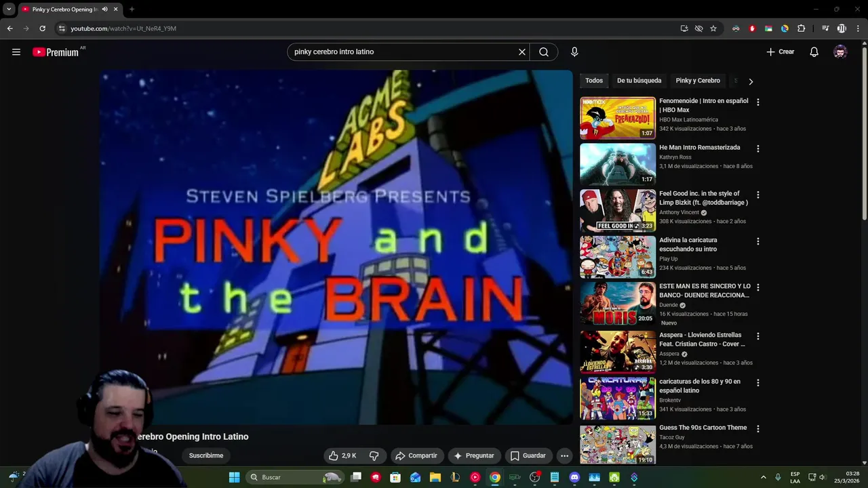
Task: Go to the YouTube Premium home logo
Action: click(56, 52)
